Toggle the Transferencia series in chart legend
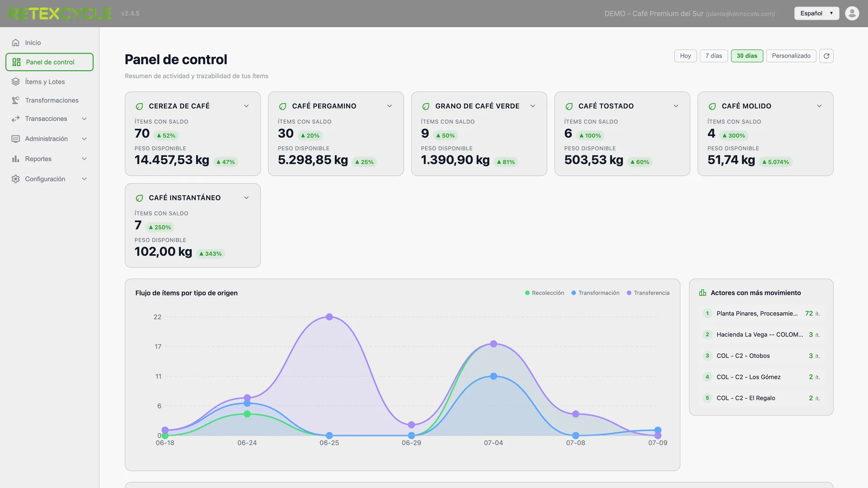Viewport: 868px width, 488px height. [x=648, y=293]
